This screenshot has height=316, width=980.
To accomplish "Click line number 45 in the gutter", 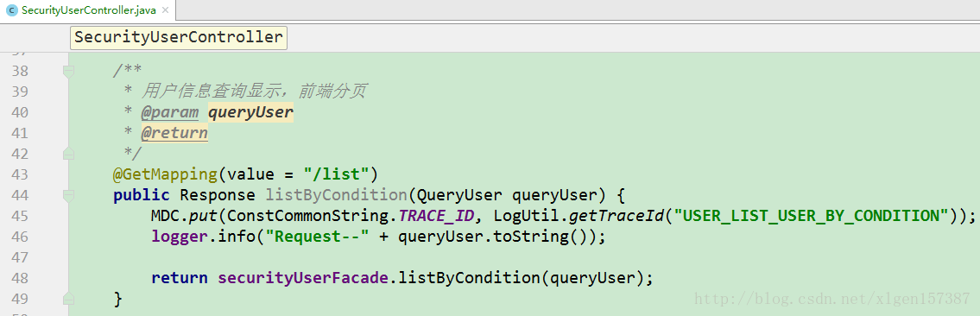I will click(x=20, y=216).
